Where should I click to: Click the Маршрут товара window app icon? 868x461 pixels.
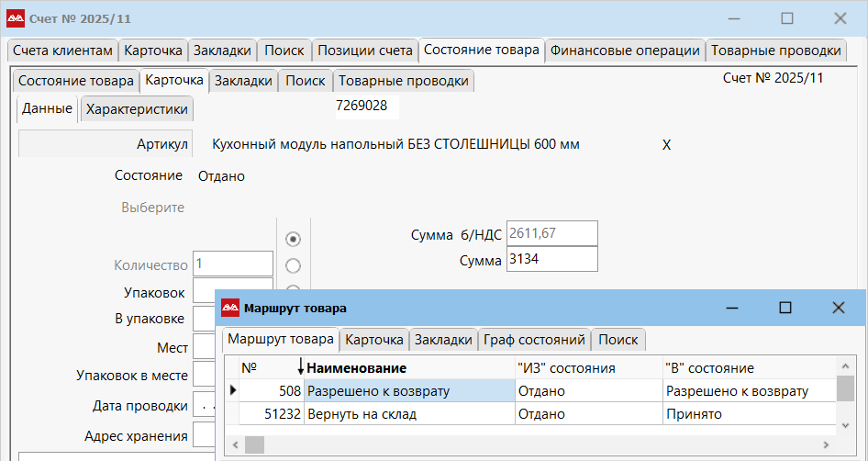230,308
